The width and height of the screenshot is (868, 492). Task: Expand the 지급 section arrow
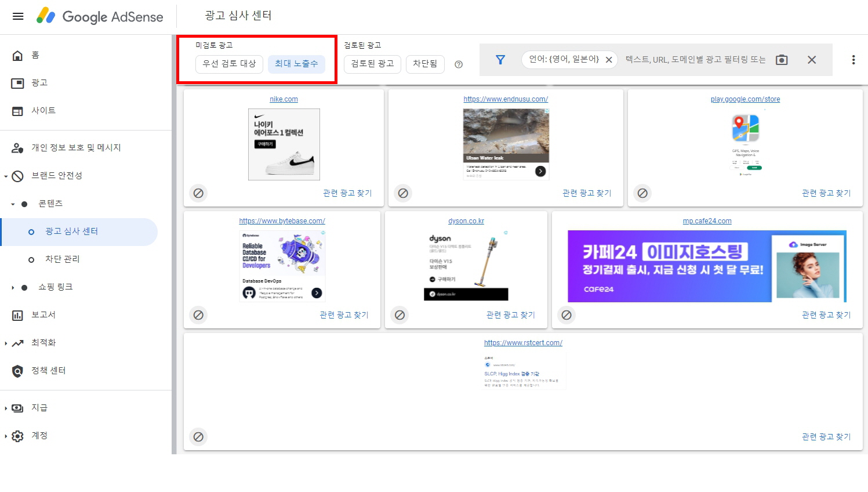[x=6, y=408]
